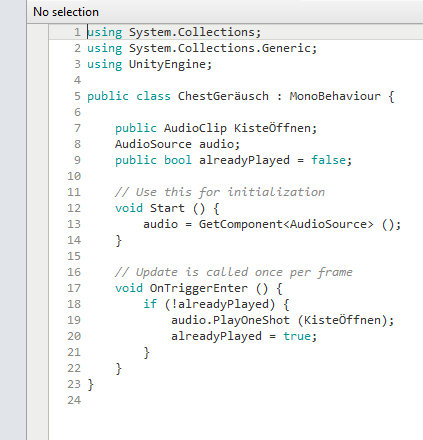Viewport: 423px width, 440px height.
Task: Click System.Collections.Generic on line 2
Action: click(220, 48)
